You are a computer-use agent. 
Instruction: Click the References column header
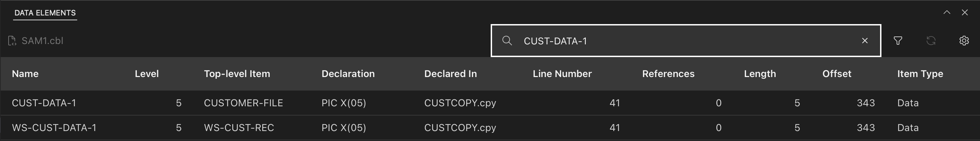click(x=668, y=74)
